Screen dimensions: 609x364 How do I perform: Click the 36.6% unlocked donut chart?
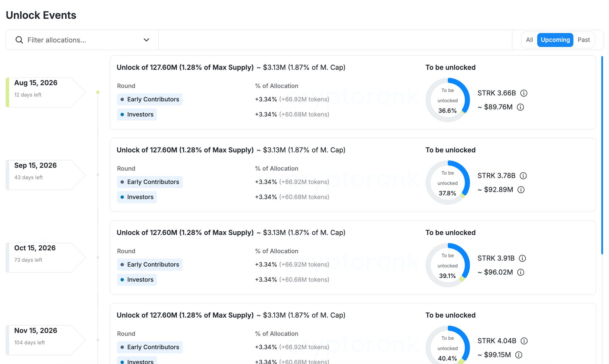coord(448,100)
